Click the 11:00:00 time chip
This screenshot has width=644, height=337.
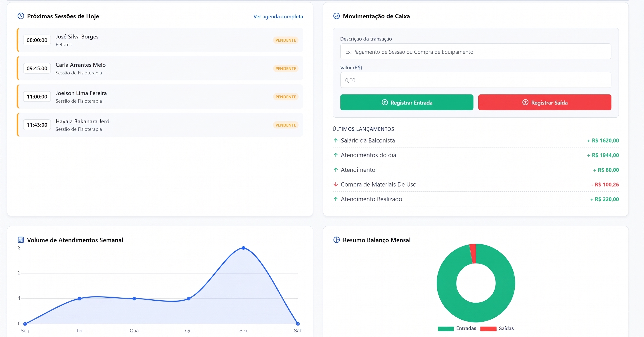[x=37, y=97]
